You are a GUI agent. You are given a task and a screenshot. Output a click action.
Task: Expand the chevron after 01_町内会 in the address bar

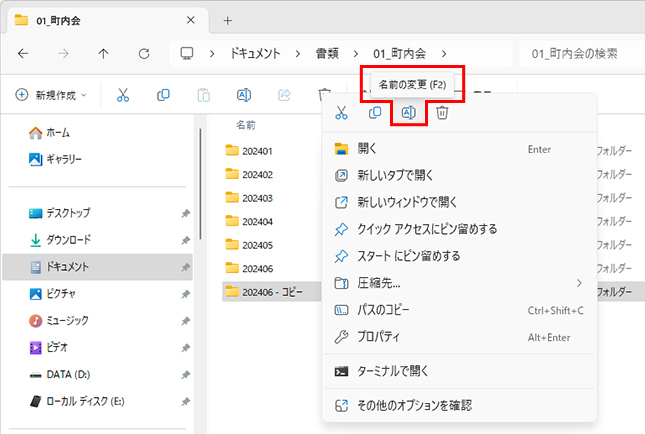[444, 54]
